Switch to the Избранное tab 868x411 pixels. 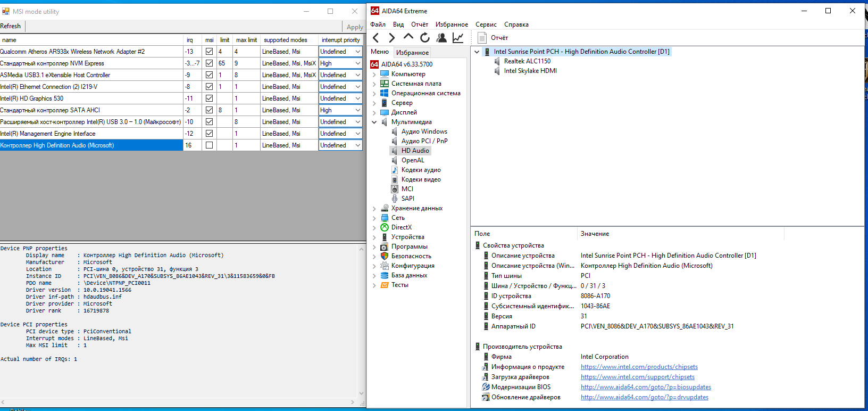tap(412, 52)
